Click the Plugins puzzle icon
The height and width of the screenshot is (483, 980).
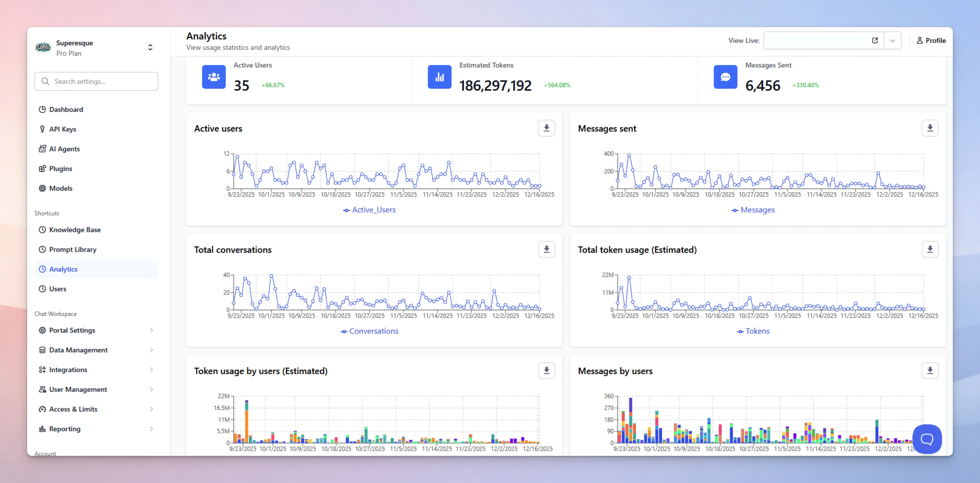point(43,169)
